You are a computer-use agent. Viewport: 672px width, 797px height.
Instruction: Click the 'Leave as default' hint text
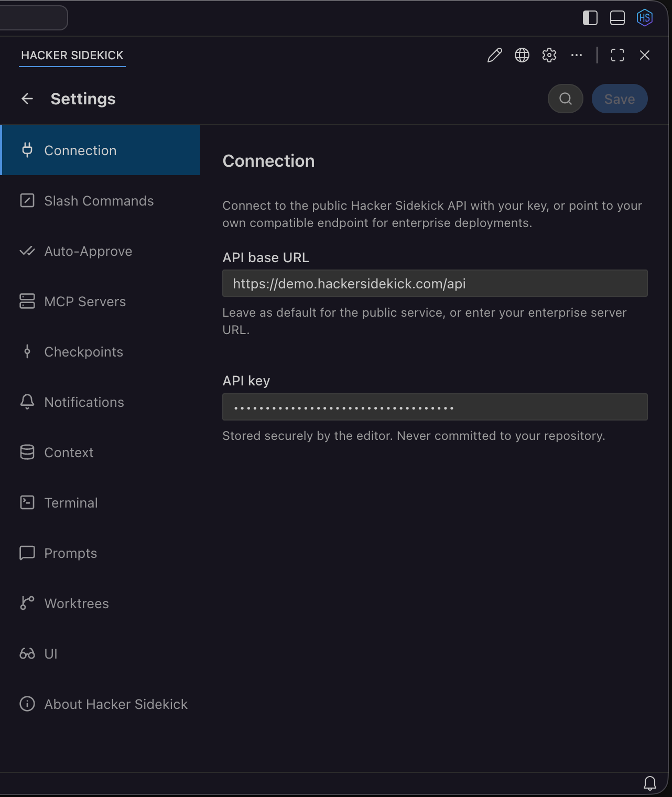pos(425,321)
